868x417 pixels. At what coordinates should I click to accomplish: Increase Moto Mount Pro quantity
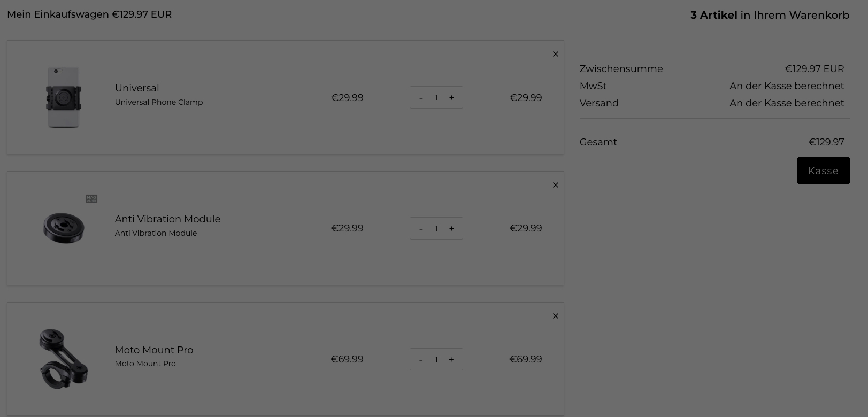[x=451, y=359]
